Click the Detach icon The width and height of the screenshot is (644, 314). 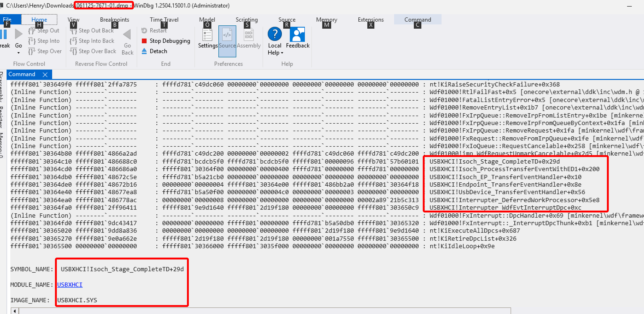[144, 51]
